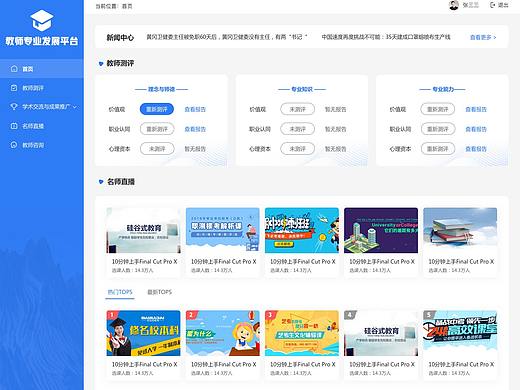Click the rank 2 badge on course thumbnail
Viewport: 520px width, 390px height.
(190, 315)
